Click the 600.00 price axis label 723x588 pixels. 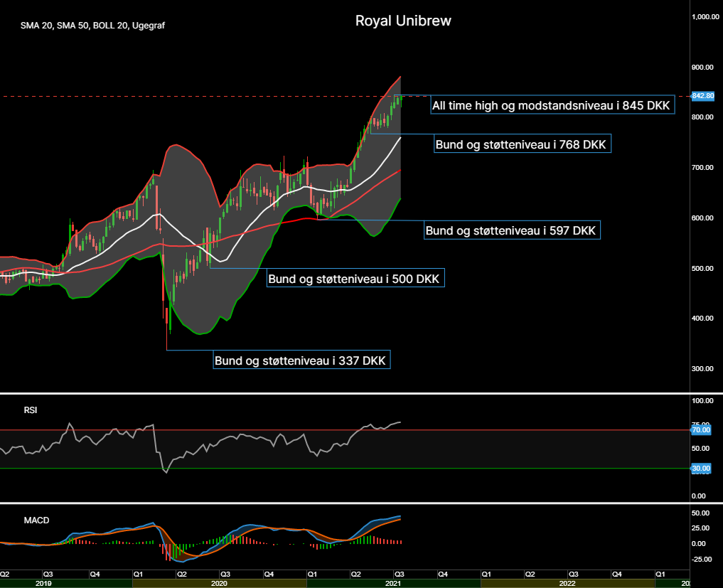[x=702, y=218]
